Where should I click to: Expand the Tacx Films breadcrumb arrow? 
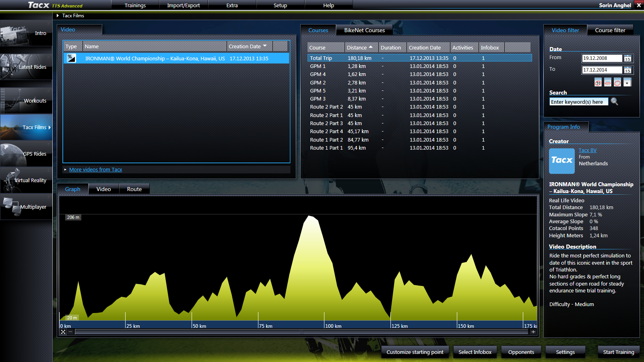tap(58, 16)
